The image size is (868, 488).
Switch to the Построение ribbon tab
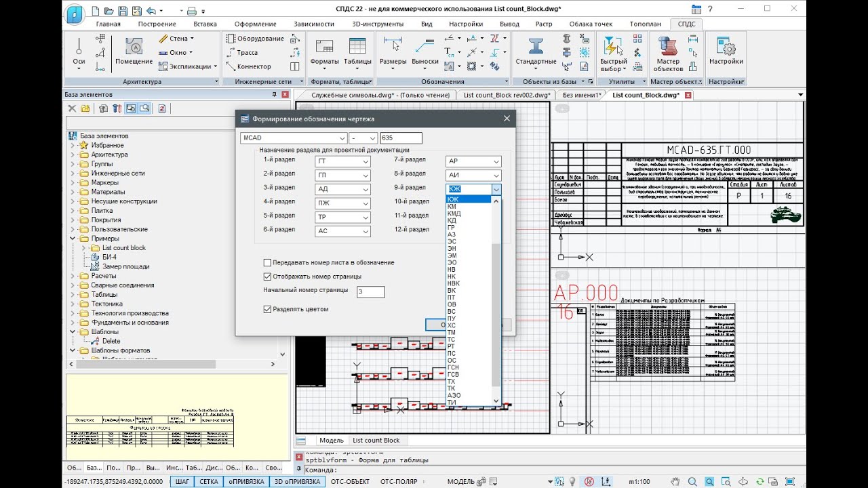[157, 24]
